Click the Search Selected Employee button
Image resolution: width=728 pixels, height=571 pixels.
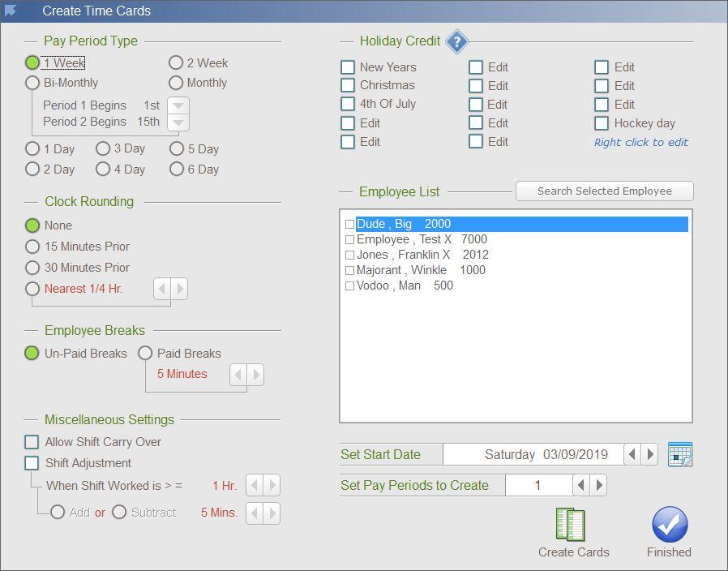(604, 191)
